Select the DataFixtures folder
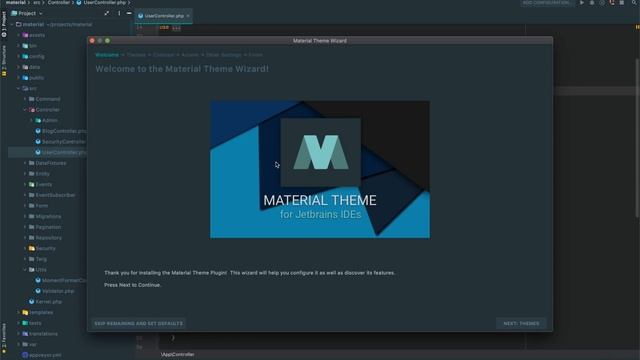This screenshot has height=360, width=640. click(47, 163)
